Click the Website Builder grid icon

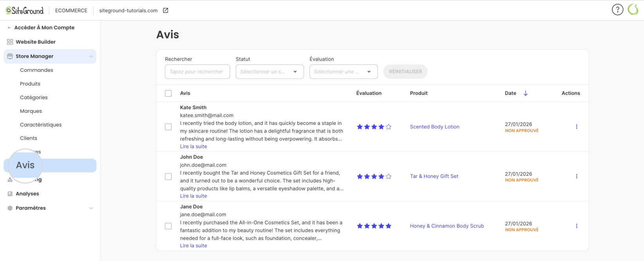point(10,42)
